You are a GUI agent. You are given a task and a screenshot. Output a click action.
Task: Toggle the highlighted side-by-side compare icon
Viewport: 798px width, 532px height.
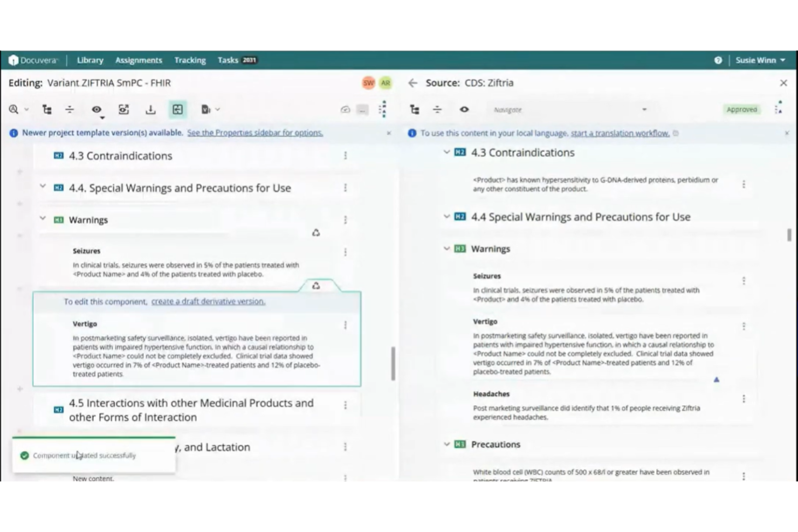pyautogui.click(x=177, y=109)
